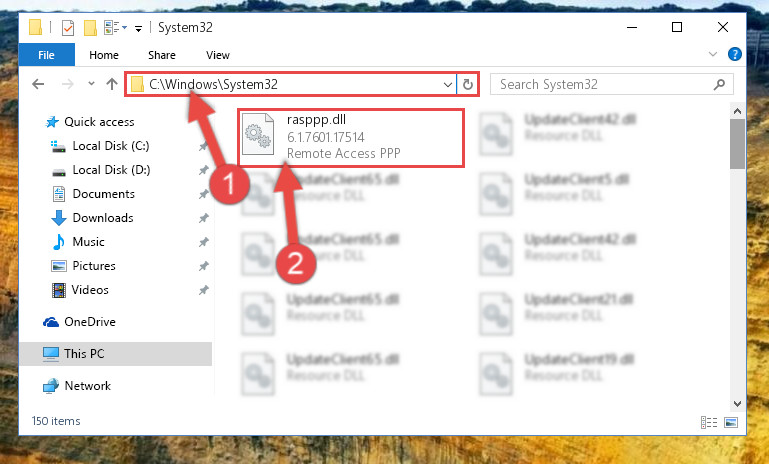
Task: Select Downloads in the navigation pane
Action: [x=103, y=218]
